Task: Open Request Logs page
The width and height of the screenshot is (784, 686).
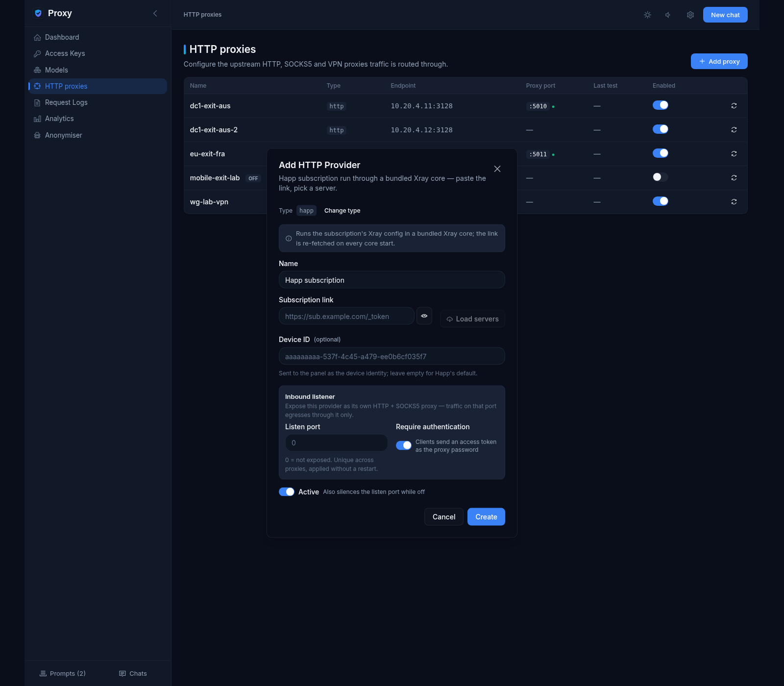Action: [98, 102]
